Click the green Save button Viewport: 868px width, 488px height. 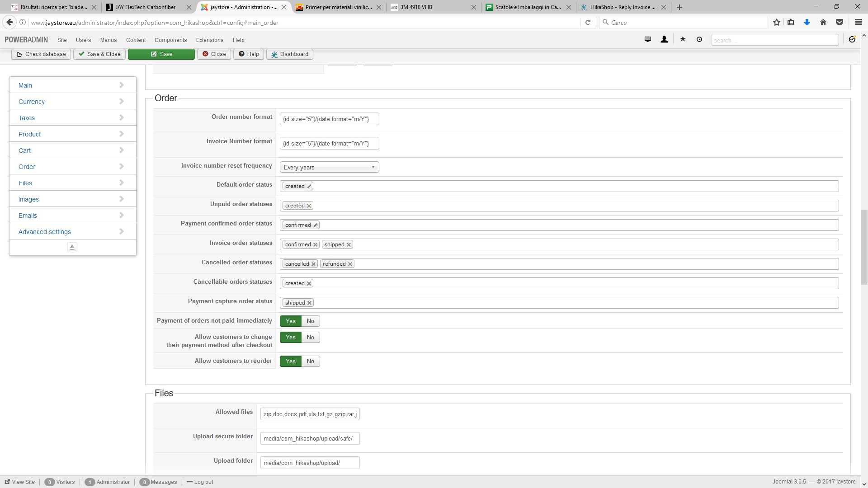(161, 54)
